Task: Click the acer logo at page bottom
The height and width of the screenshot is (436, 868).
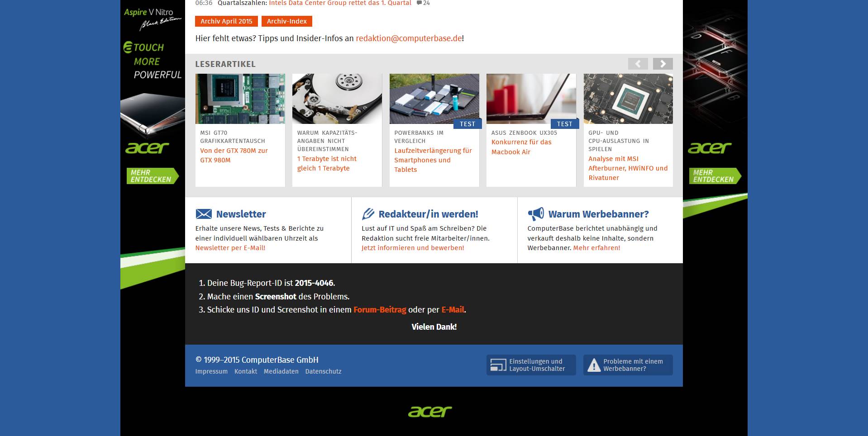Action: tap(430, 411)
